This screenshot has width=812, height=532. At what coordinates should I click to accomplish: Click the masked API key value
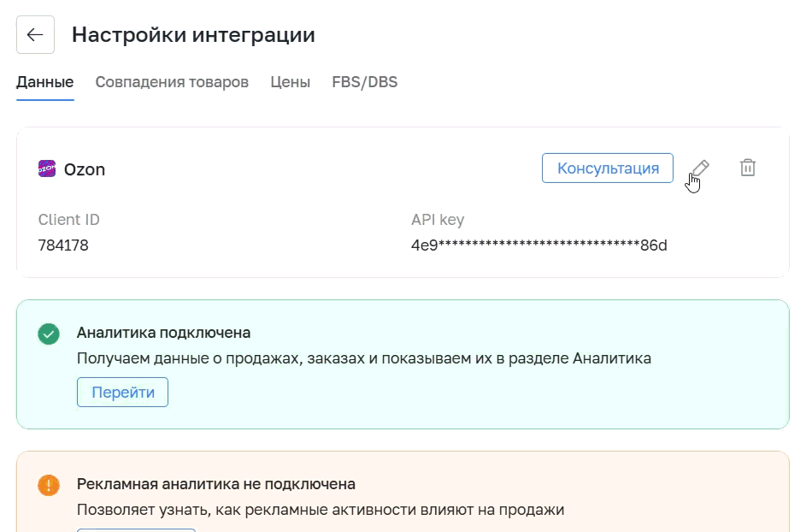(539, 245)
